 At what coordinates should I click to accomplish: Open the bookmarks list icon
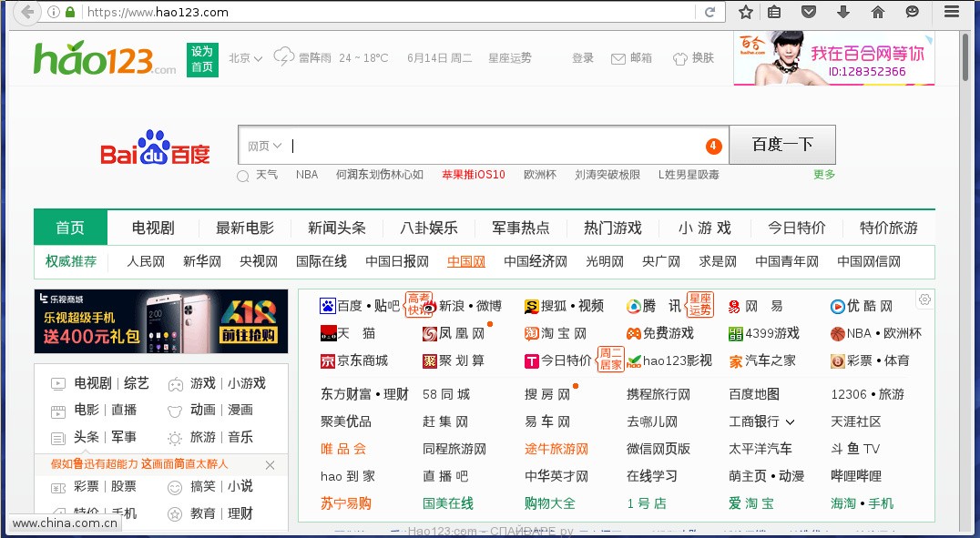click(774, 12)
